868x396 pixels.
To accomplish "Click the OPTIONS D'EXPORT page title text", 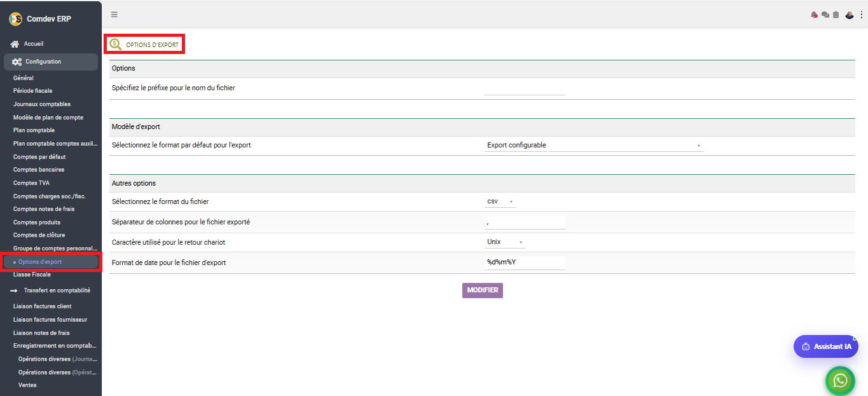I will [152, 45].
